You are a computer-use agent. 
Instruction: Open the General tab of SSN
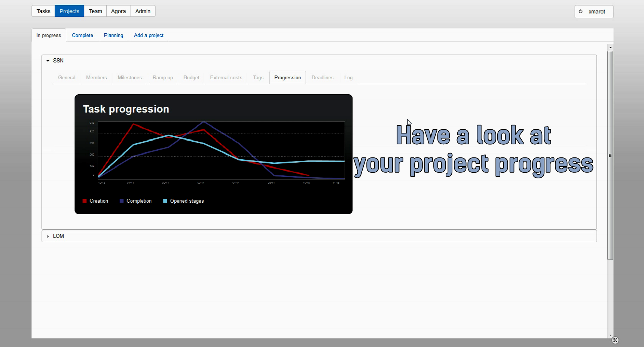67,77
